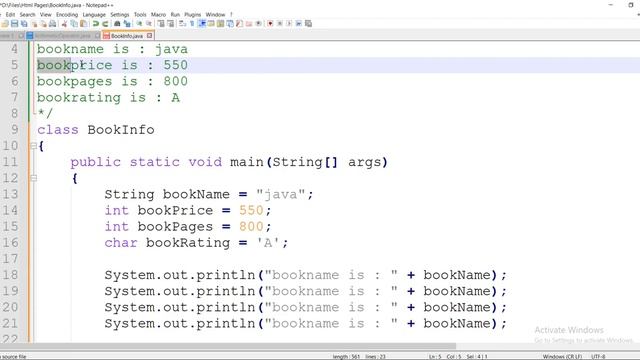
Task: Open the Encoding menu
Action: [x=67, y=15]
